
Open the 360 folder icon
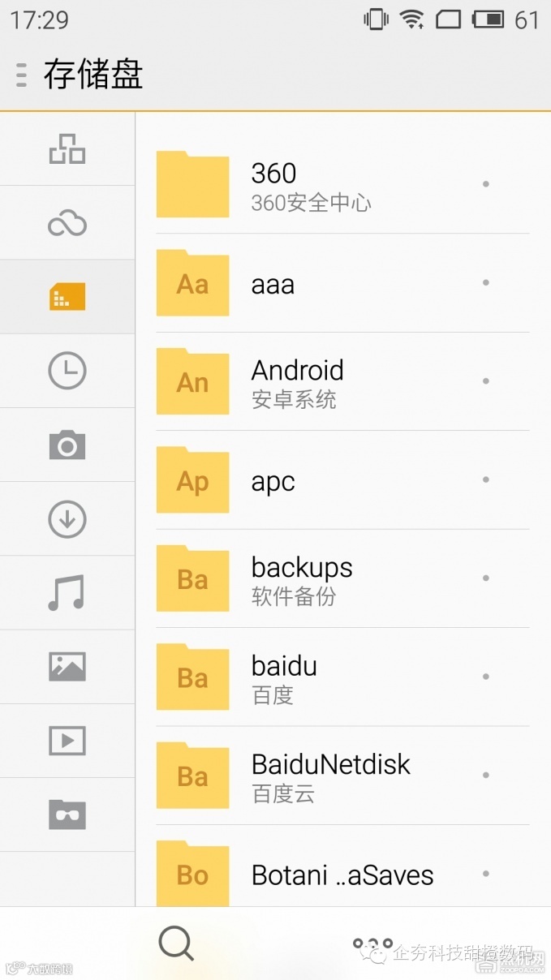pyautogui.click(x=192, y=184)
